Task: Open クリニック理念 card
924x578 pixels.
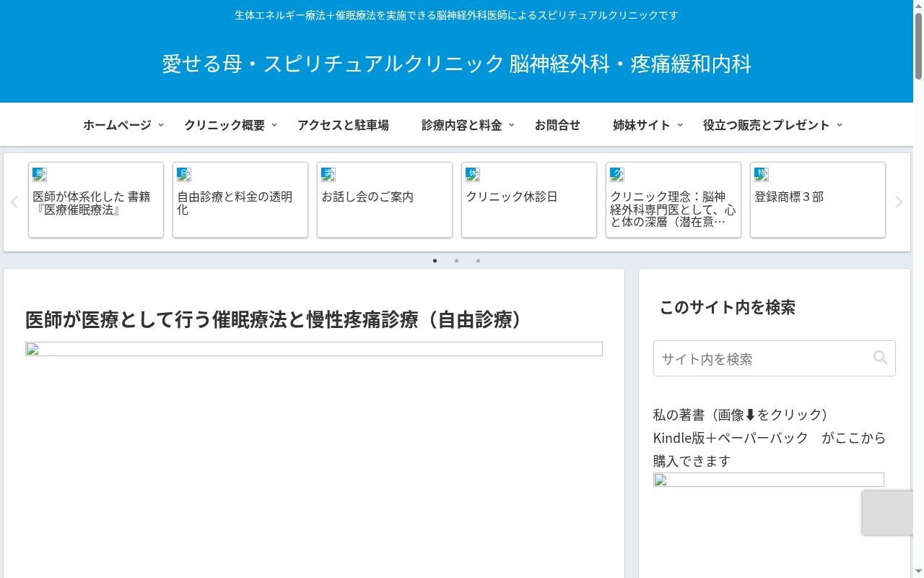Action: pyautogui.click(x=674, y=199)
